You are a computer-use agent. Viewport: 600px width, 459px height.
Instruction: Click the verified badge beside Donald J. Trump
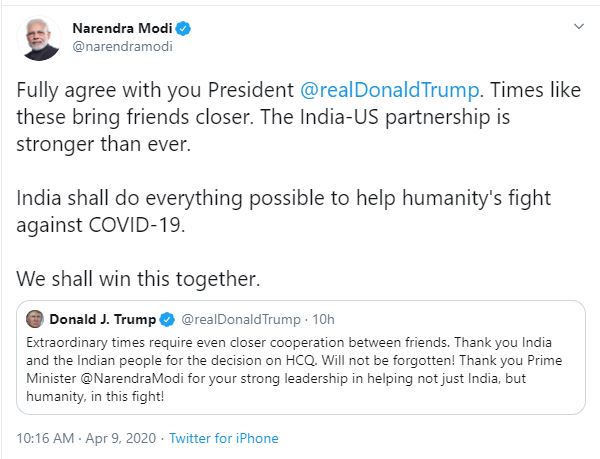[166, 320]
